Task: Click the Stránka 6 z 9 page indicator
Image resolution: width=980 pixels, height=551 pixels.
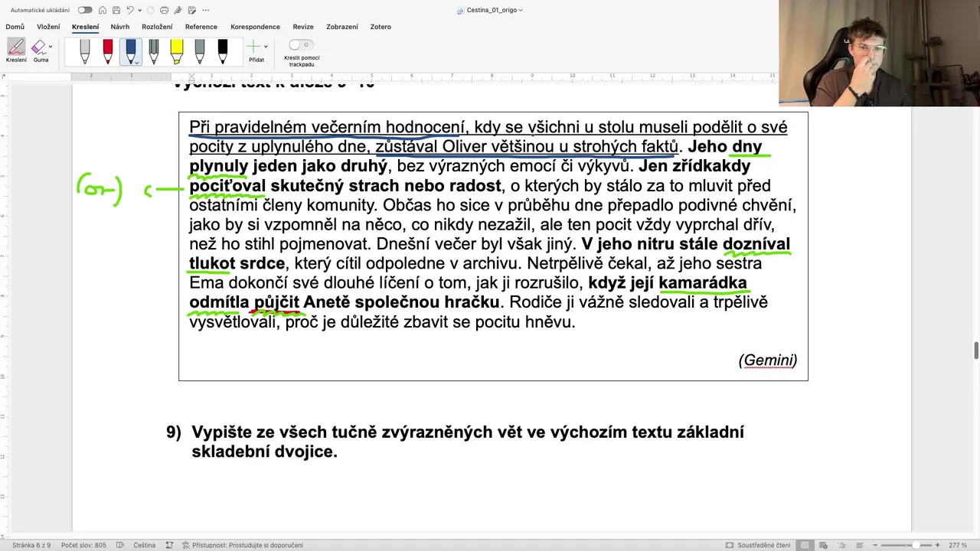Action: point(31,545)
